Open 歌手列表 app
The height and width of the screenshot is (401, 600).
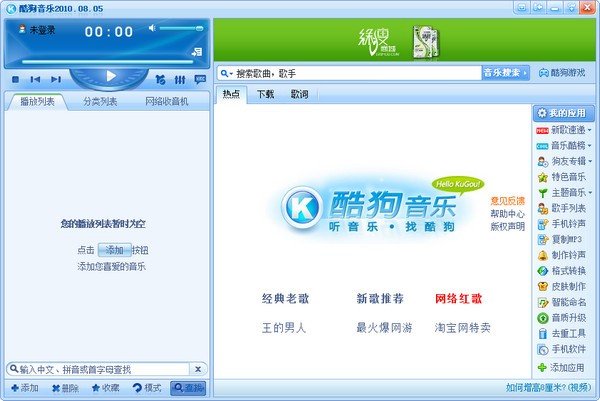click(x=562, y=208)
